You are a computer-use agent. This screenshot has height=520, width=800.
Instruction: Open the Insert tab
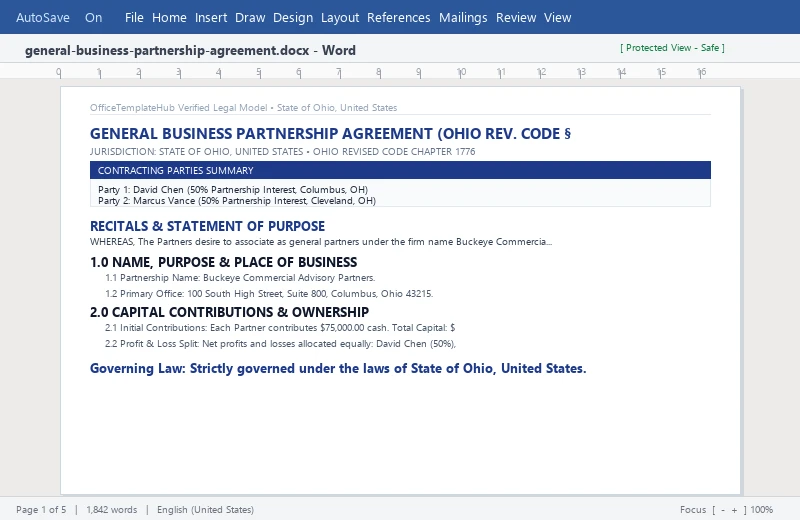pos(211,17)
